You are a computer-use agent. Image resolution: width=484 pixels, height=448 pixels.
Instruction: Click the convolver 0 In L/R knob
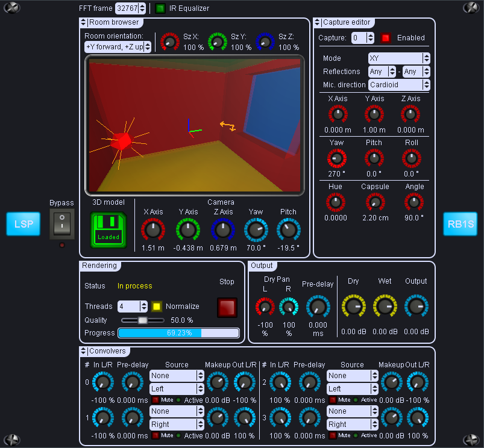[103, 382]
